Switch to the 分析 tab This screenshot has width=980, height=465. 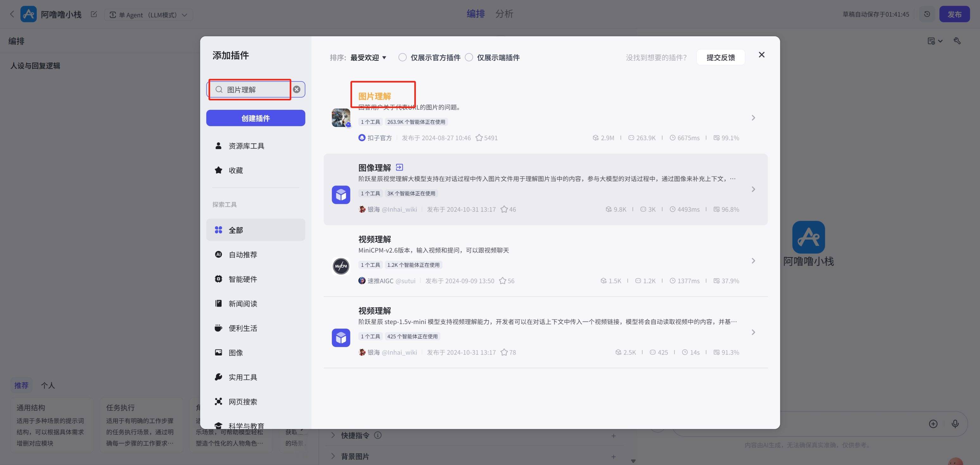point(504,14)
